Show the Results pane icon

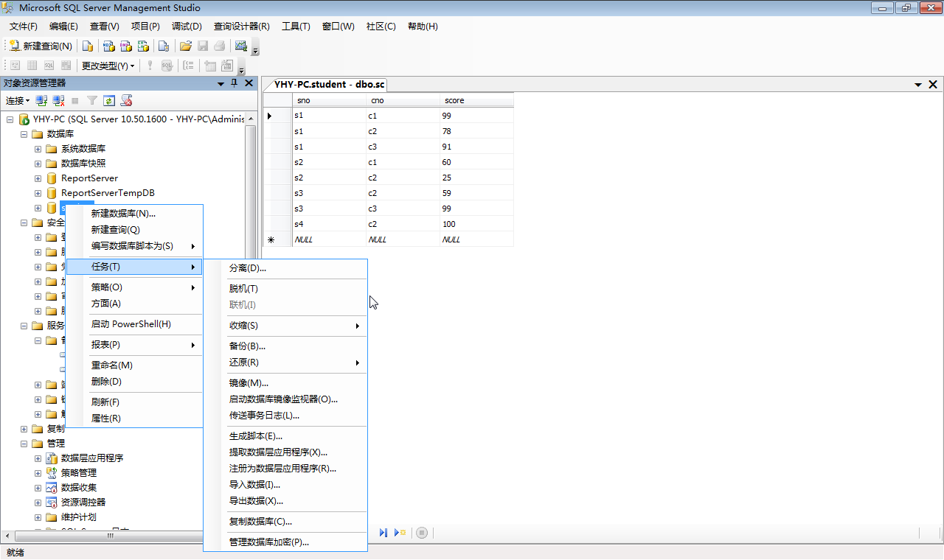point(67,66)
